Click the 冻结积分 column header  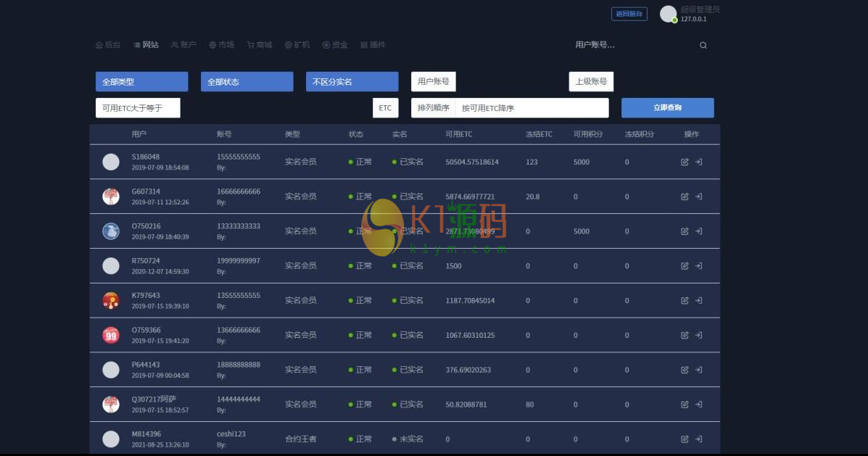click(x=640, y=134)
